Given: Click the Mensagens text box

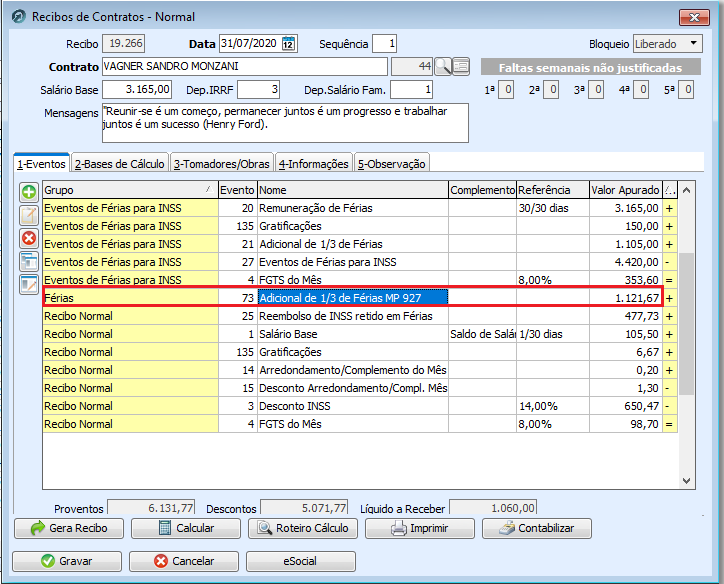Looking at the screenshot, I should tap(285, 123).
